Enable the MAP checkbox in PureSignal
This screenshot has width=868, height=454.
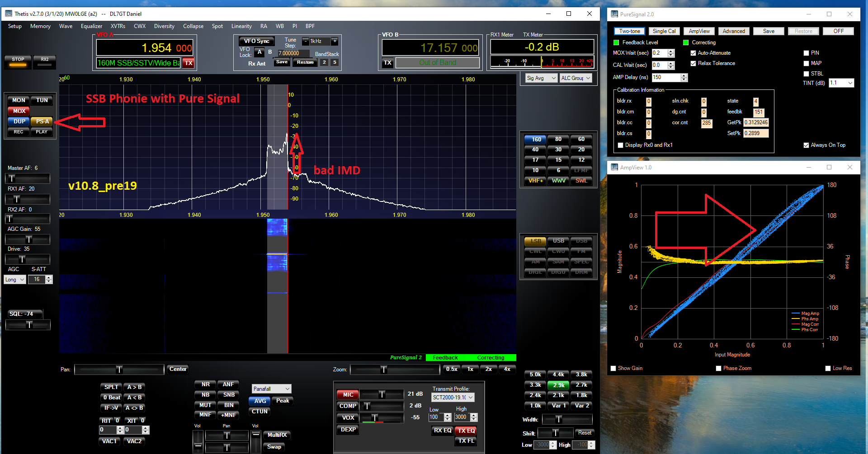pyautogui.click(x=806, y=64)
